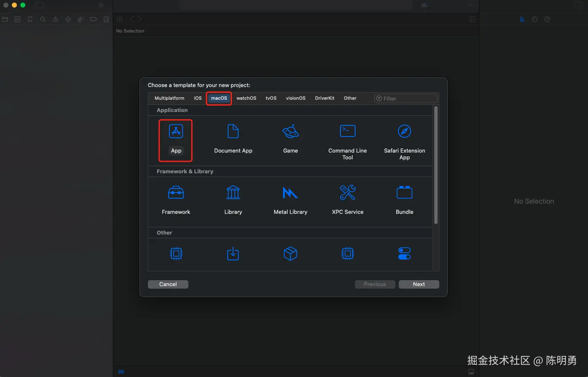Click the 'Framework & Library' section header
The height and width of the screenshot is (377, 588).
[x=185, y=171]
